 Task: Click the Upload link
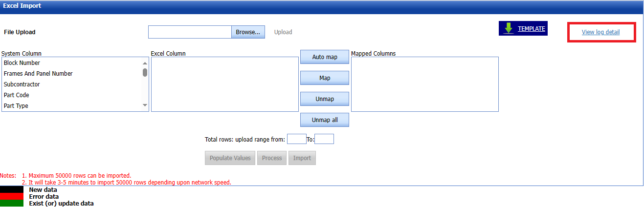(x=283, y=32)
